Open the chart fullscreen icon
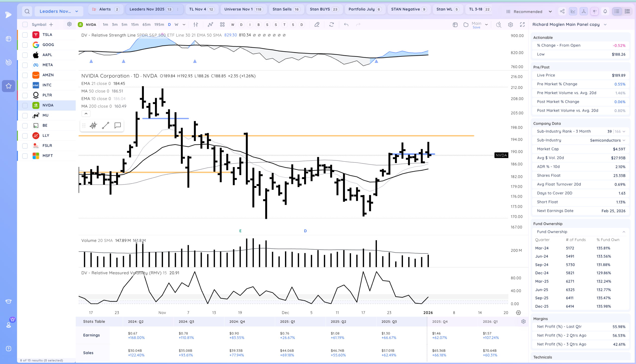 (522, 25)
